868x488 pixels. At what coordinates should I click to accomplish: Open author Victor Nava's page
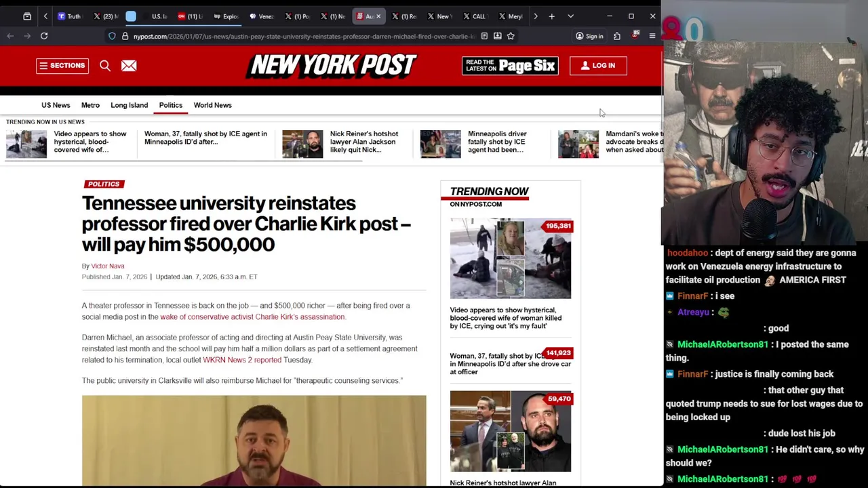pyautogui.click(x=108, y=266)
